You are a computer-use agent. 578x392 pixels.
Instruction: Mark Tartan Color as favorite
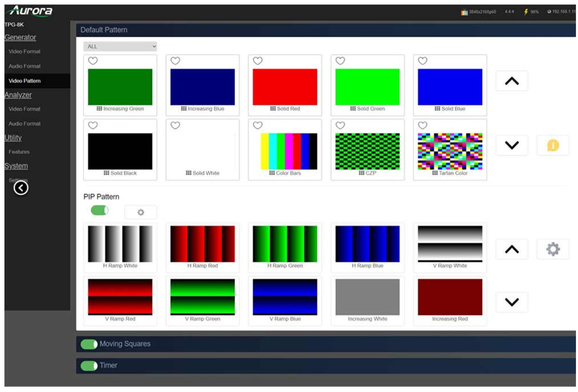(x=423, y=125)
